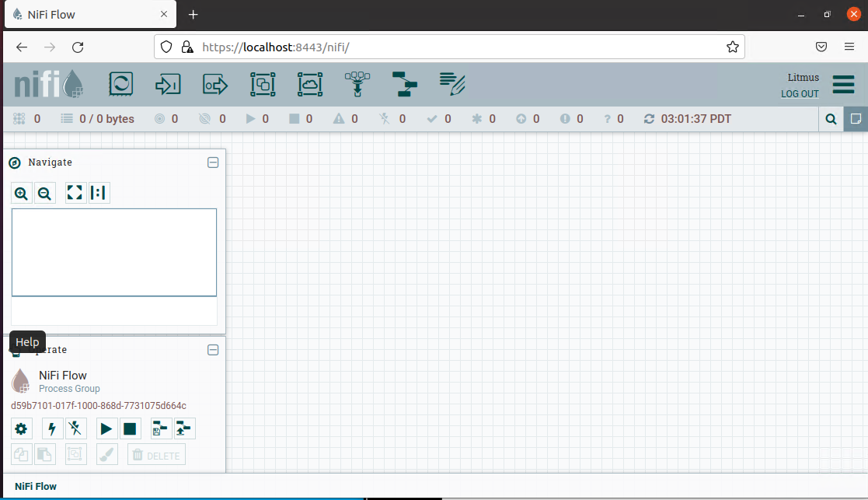Screen dimensions: 868x500
Task: Close the NiFi Flow browser tab
Action: click(x=164, y=15)
